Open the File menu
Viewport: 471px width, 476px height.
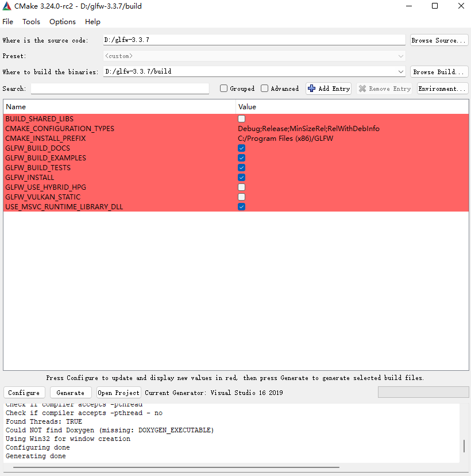coord(8,22)
